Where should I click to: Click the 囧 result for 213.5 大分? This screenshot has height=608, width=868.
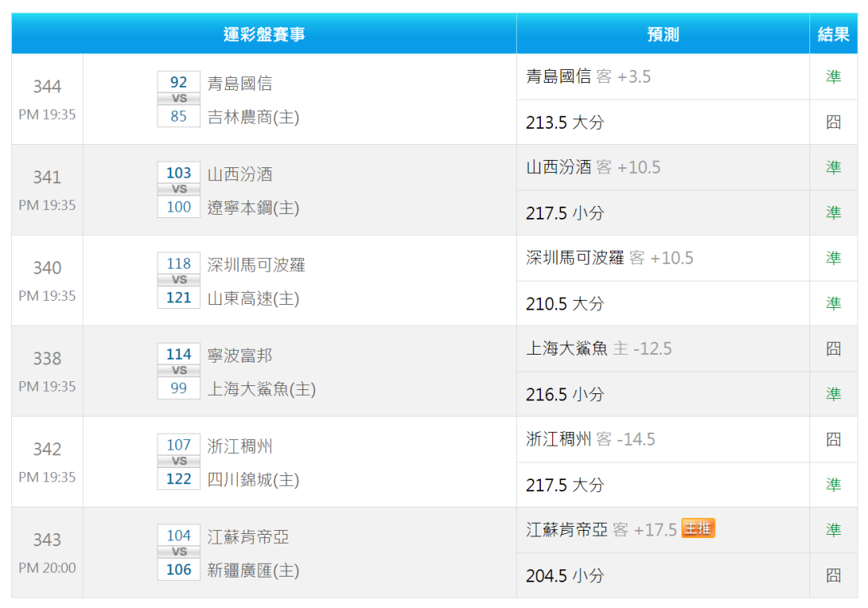pyautogui.click(x=833, y=121)
